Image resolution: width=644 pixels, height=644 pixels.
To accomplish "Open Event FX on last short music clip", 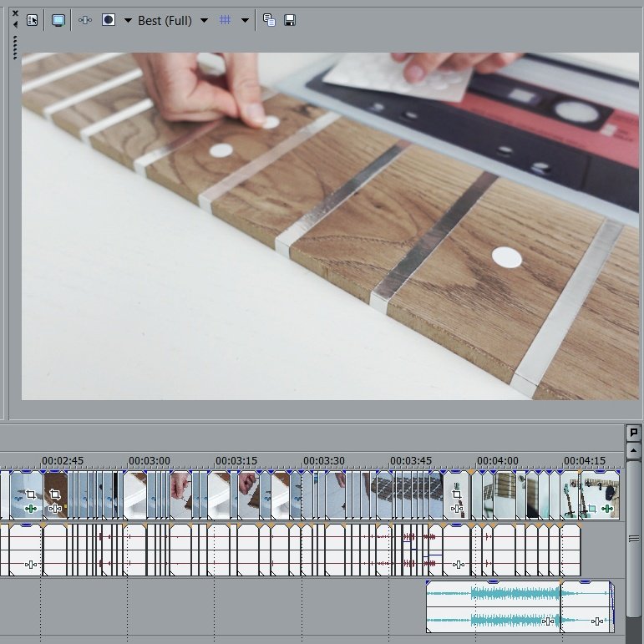I will pyautogui.click(x=597, y=621).
